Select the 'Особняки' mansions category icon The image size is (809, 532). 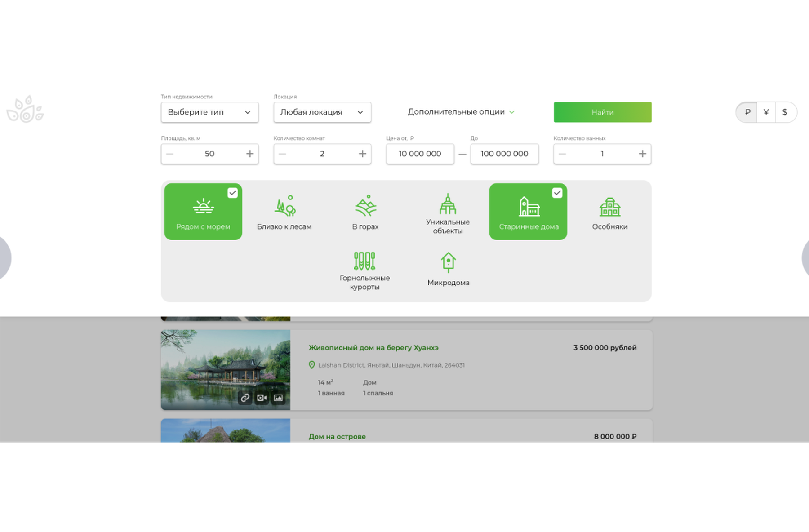(x=610, y=207)
